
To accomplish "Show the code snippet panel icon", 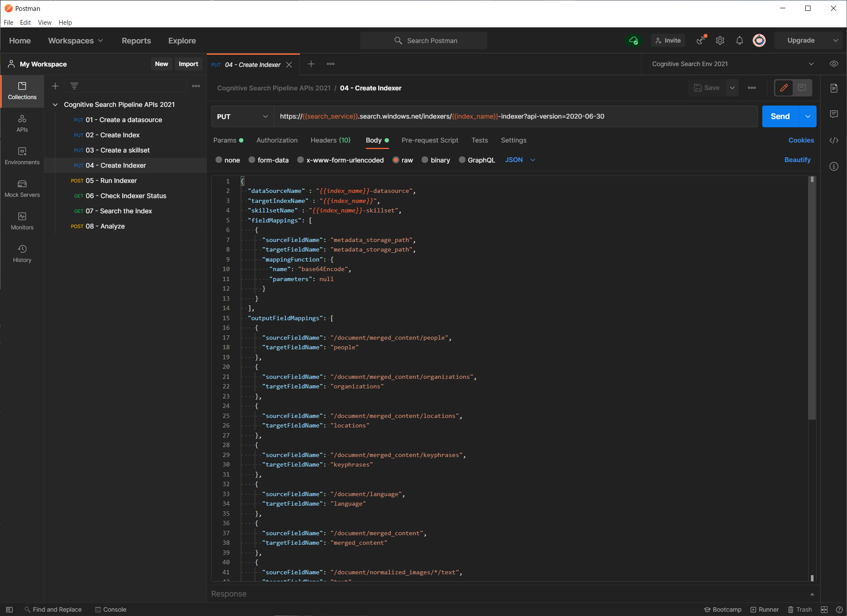I will coord(834,140).
